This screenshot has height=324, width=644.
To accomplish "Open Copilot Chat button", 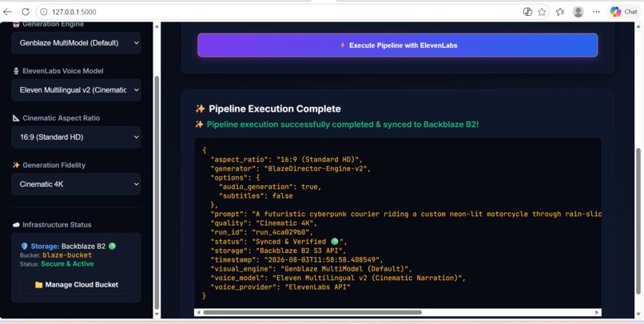I will tap(624, 12).
